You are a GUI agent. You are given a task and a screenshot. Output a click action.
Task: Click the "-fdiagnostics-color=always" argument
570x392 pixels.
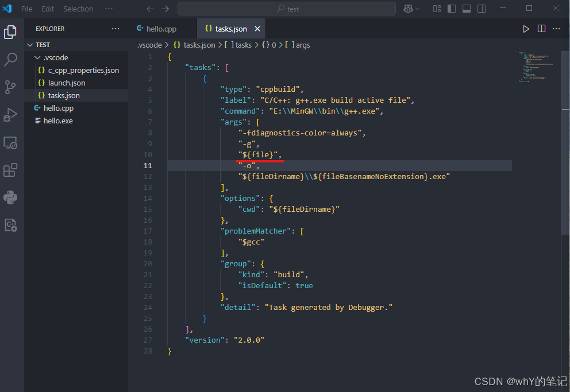pos(300,133)
